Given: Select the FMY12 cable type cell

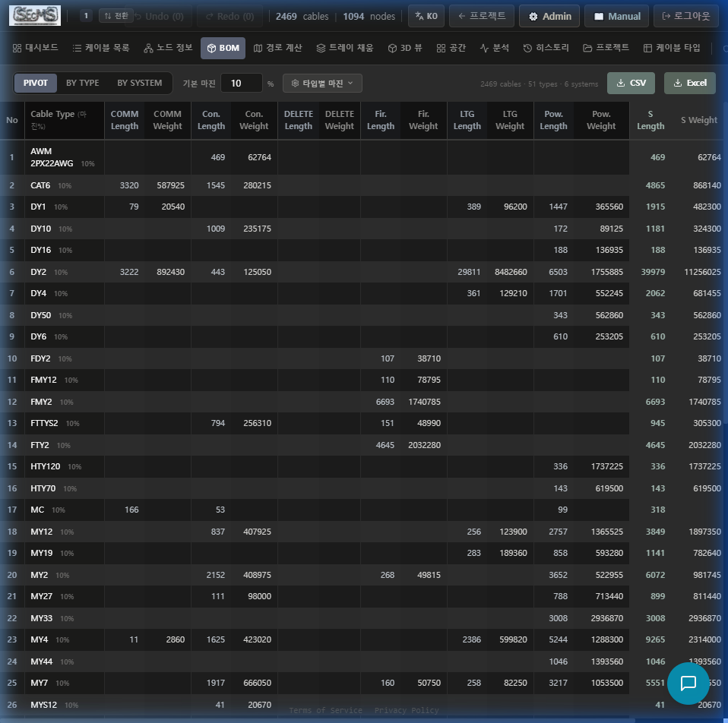Looking at the screenshot, I should point(65,380).
